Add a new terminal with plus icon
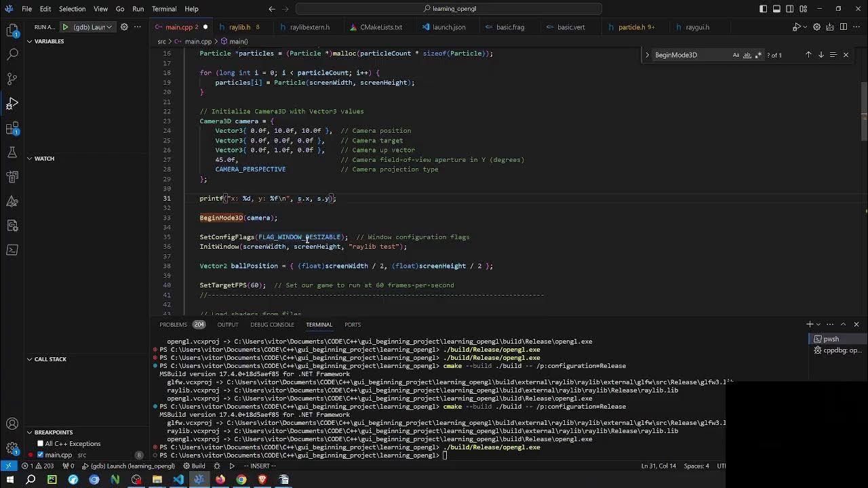 click(810, 324)
